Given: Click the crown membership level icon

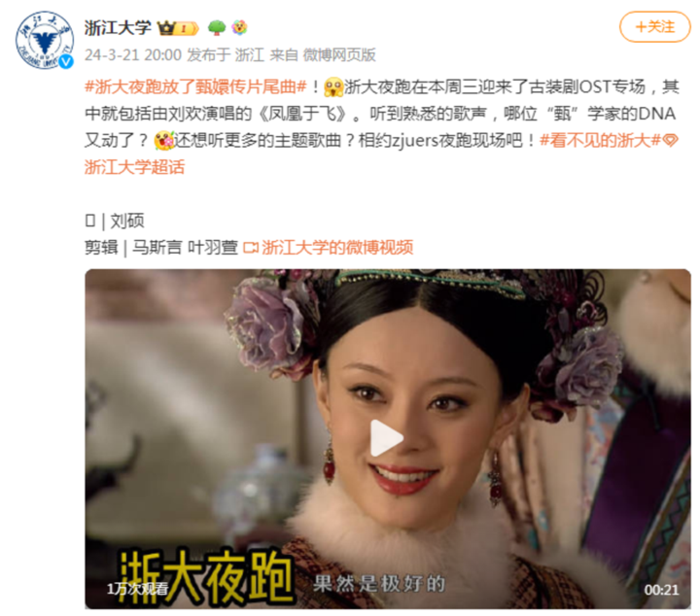Looking at the screenshot, I should [178, 28].
